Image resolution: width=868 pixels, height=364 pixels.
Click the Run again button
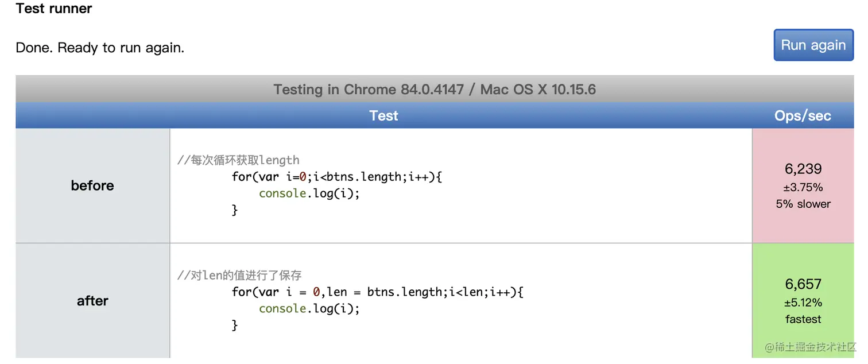click(x=813, y=45)
